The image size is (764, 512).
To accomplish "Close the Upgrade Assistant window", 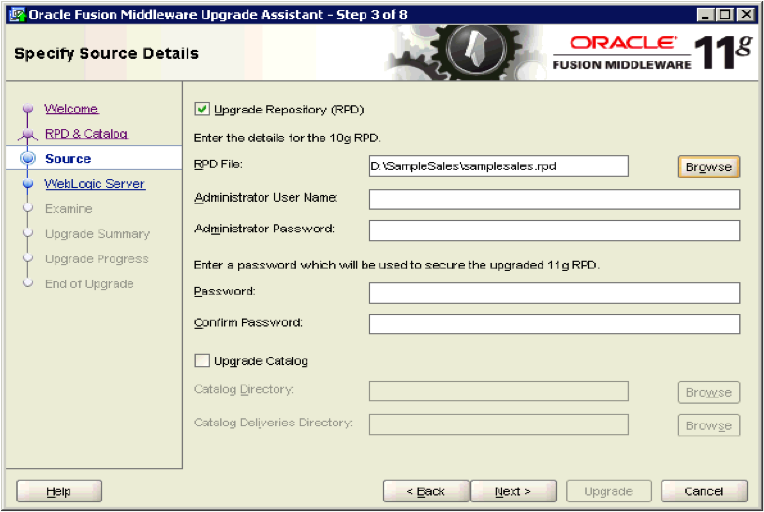I will [x=746, y=15].
